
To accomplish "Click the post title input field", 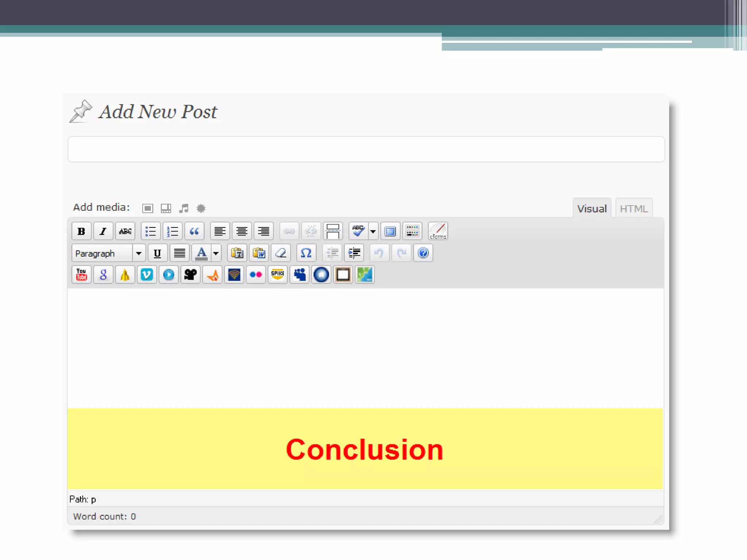I will pyautogui.click(x=366, y=149).
